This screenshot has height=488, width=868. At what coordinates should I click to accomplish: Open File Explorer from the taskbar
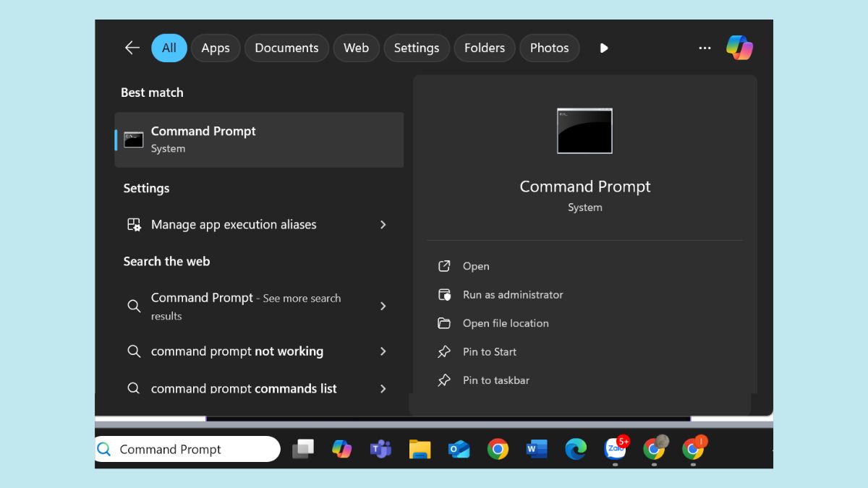(x=420, y=449)
